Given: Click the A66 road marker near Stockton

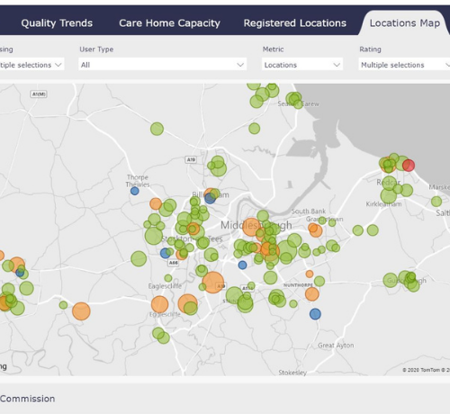Looking at the screenshot, I should [173, 263].
